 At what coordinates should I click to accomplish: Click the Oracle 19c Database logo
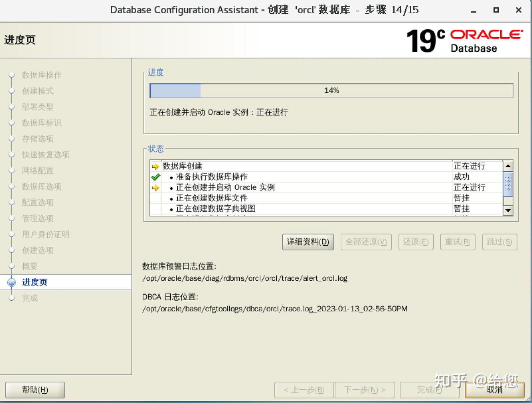click(465, 40)
